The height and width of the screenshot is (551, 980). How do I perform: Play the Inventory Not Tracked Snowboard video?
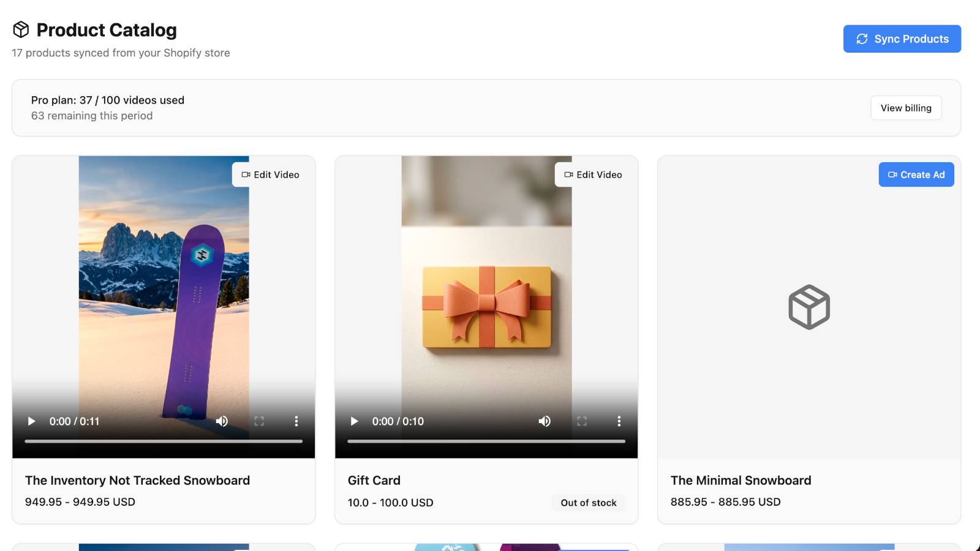click(32, 421)
